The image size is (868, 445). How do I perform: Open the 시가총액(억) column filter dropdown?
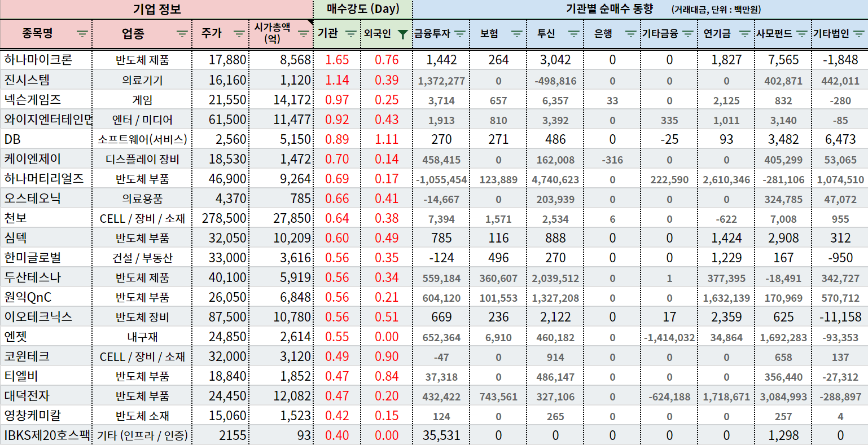coord(303,34)
